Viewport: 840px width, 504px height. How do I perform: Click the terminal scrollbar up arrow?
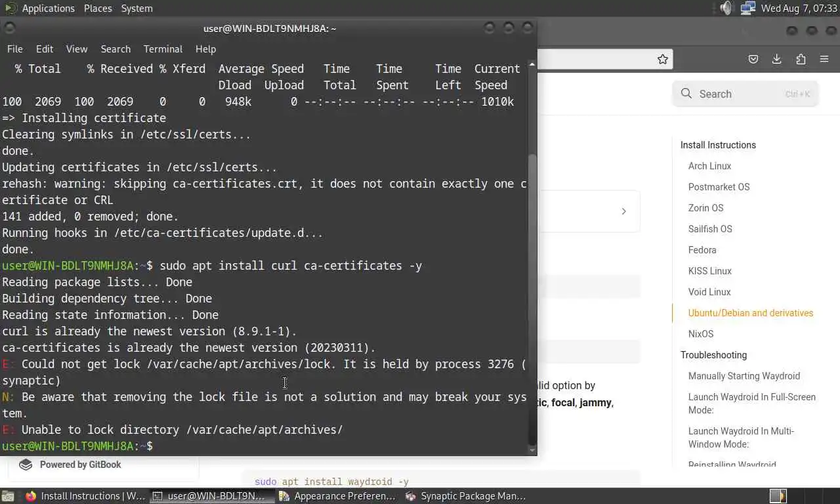[532, 64]
